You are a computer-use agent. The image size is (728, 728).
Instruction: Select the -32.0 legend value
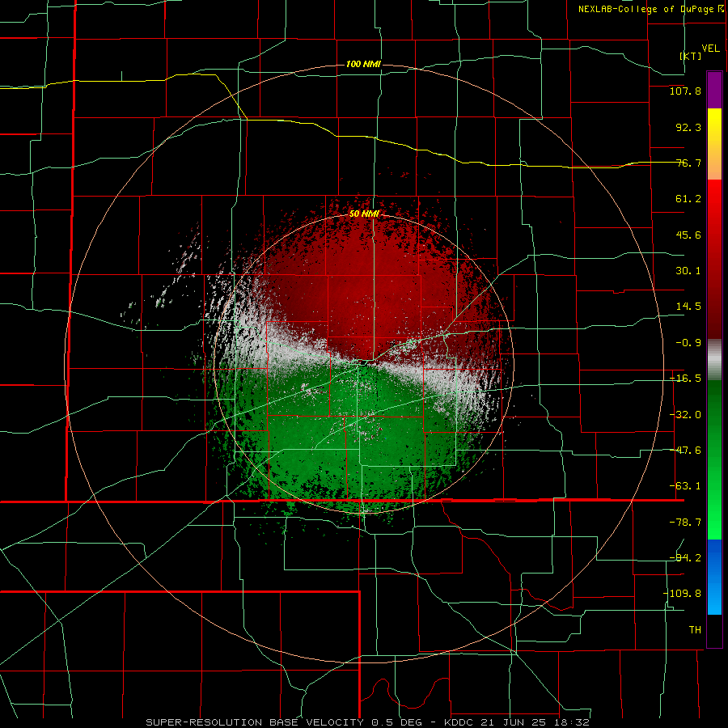685,415
